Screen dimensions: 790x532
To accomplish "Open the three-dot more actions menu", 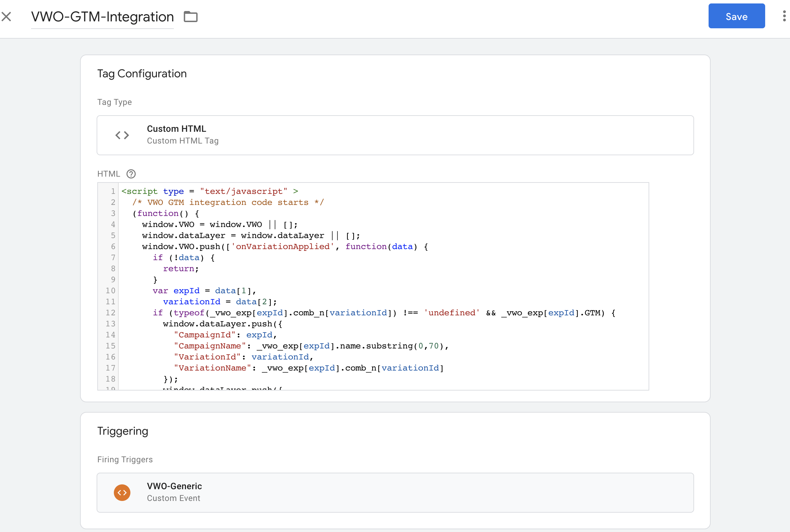I will click(x=784, y=16).
